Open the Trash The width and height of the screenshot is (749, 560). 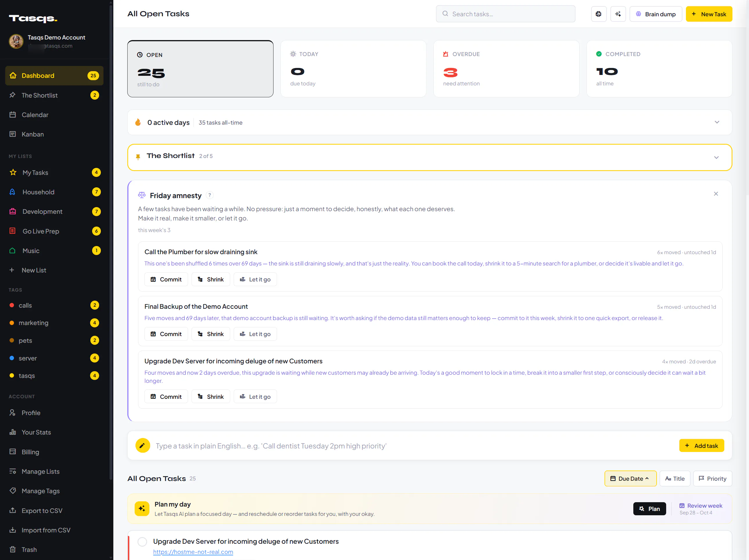coord(54,550)
